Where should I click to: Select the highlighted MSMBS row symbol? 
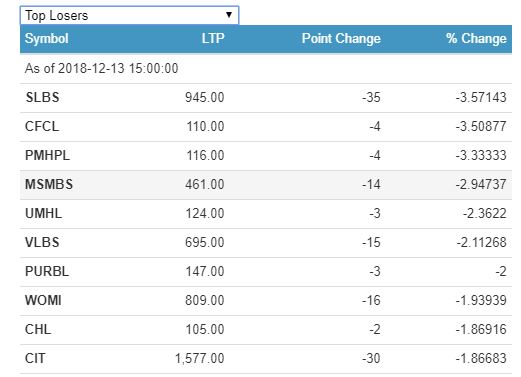(x=49, y=185)
